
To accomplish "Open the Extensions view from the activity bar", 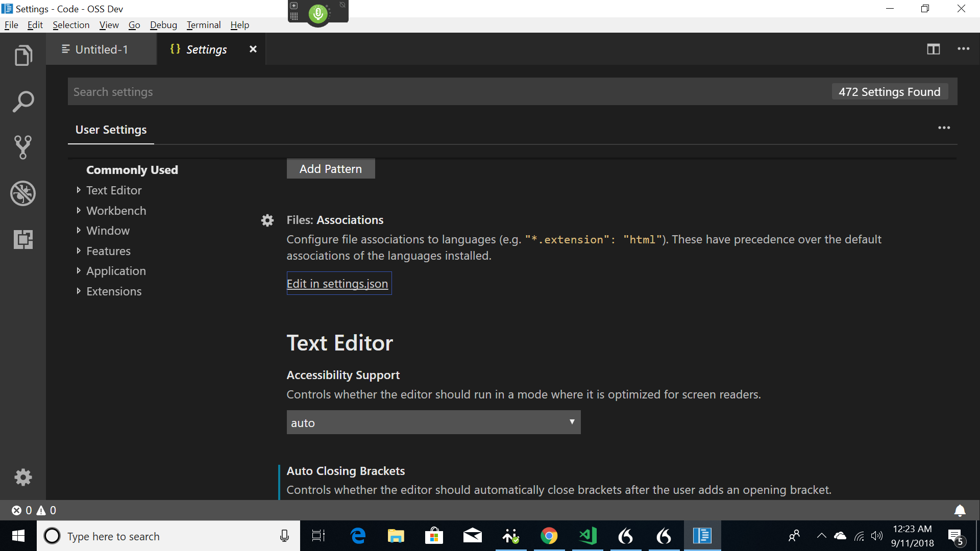I will (x=23, y=239).
